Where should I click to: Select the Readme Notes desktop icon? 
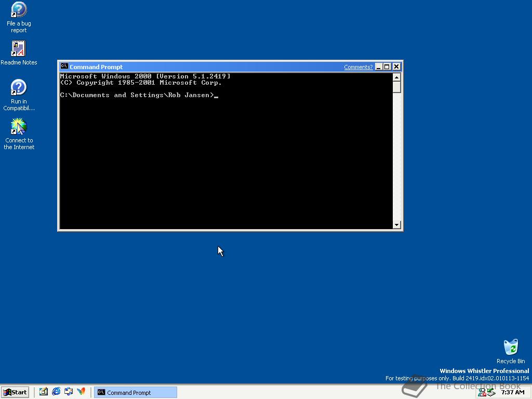coord(19,53)
